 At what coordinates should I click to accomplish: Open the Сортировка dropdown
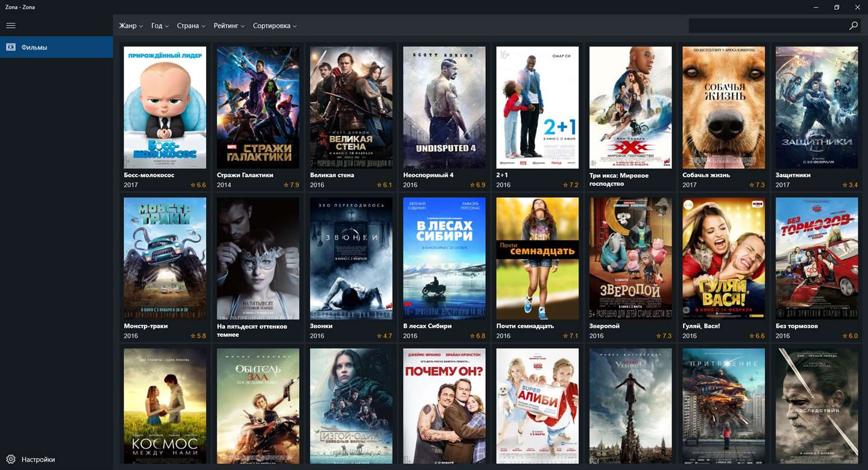tap(275, 26)
